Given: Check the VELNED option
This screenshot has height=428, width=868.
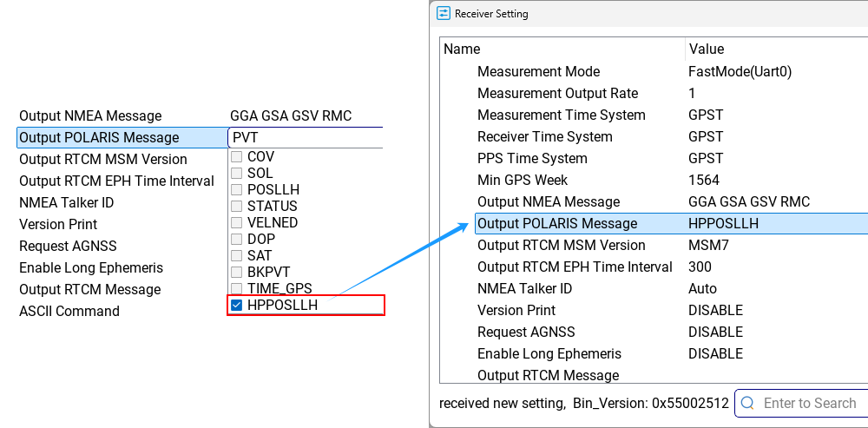Looking at the screenshot, I should [237, 222].
